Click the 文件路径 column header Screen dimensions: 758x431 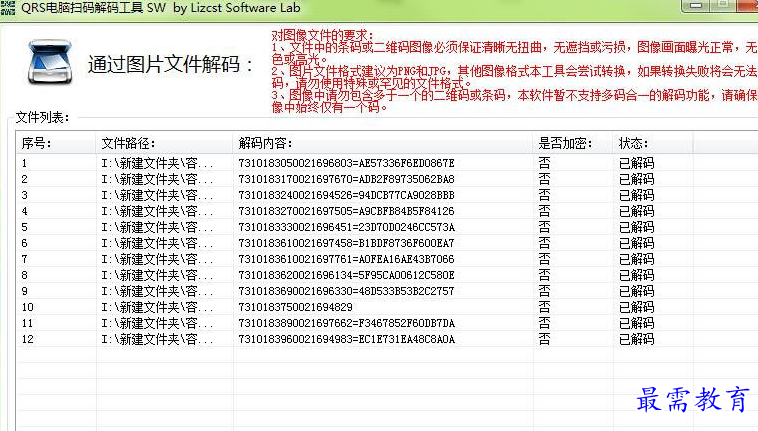tap(164, 143)
